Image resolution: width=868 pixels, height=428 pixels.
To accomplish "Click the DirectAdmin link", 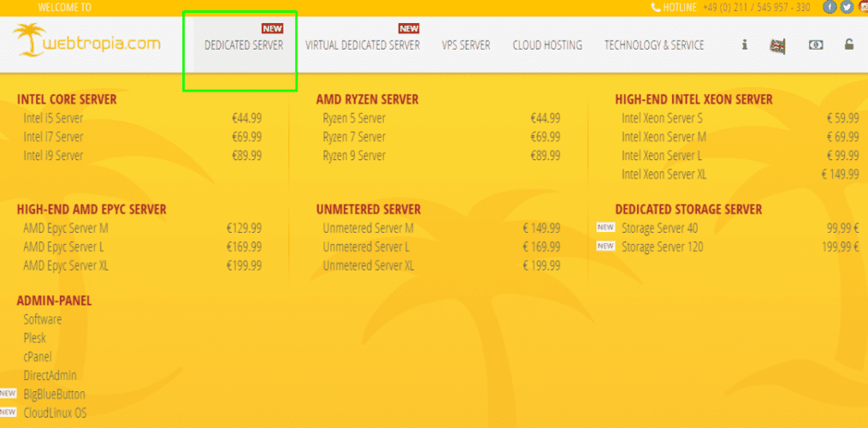I will pos(50,376).
